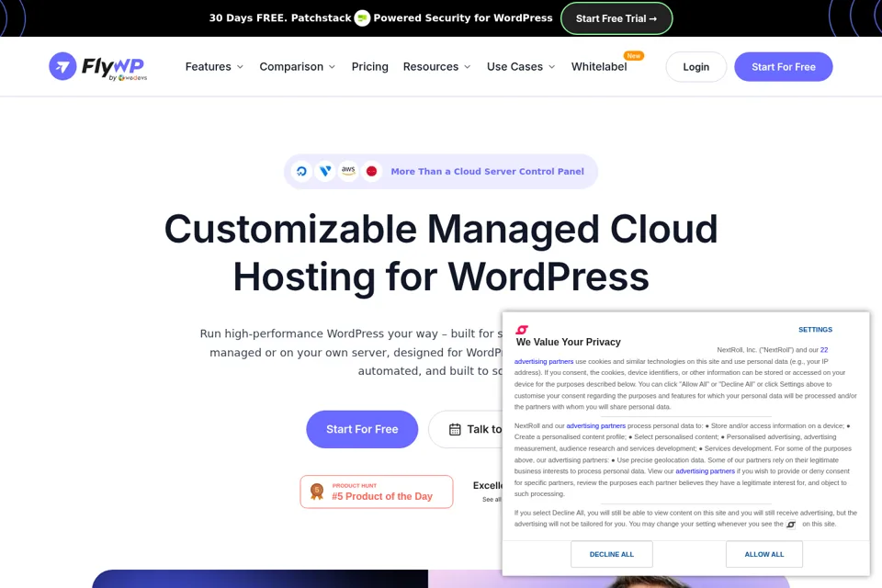Click the Login button
882x588 pixels.
[x=695, y=67]
